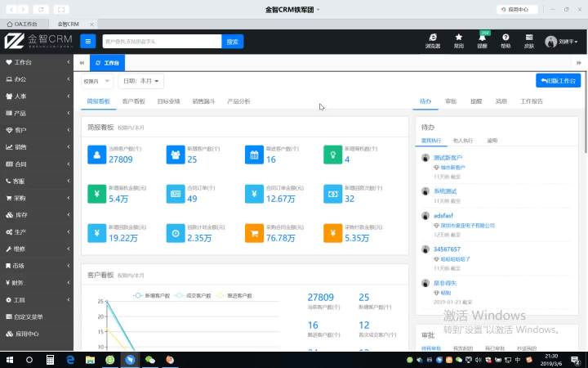Switch to the 产品分析 tab
The width and height of the screenshot is (588, 368).
(x=238, y=101)
